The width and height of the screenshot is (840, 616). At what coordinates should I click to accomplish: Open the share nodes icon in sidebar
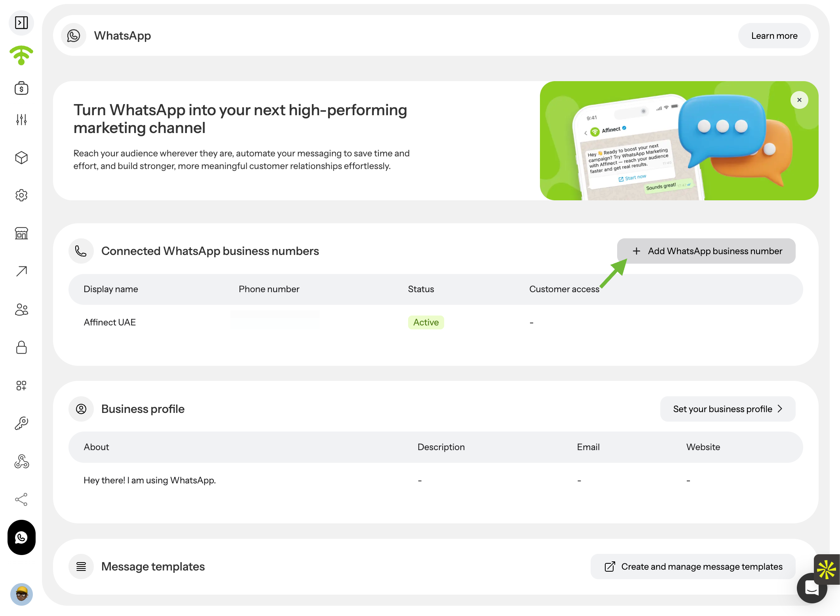click(21, 499)
